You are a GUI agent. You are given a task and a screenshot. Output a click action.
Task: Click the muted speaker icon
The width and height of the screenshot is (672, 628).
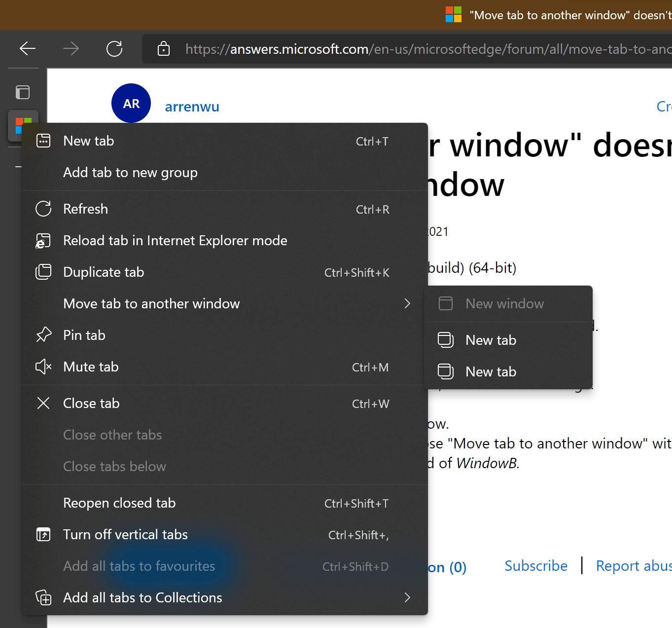43,367
